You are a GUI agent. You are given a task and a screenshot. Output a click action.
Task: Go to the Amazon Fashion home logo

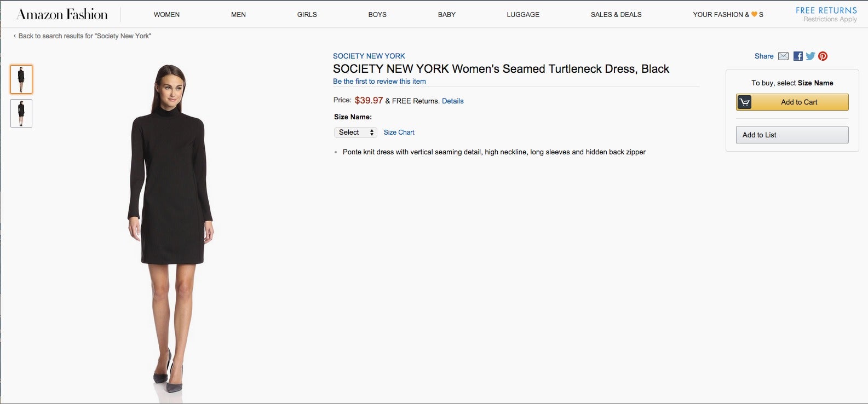coord(62,14)
